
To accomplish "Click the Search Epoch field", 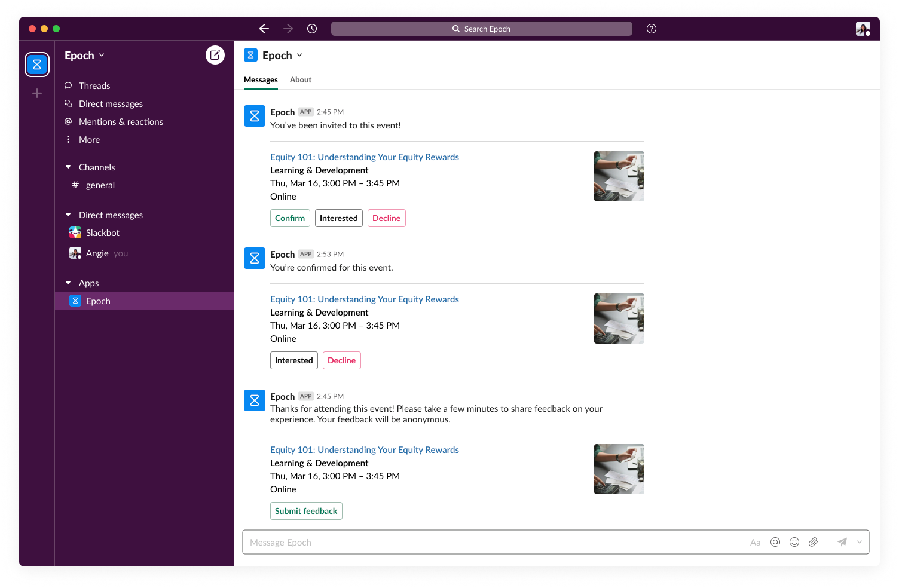I will coord(481,29).
